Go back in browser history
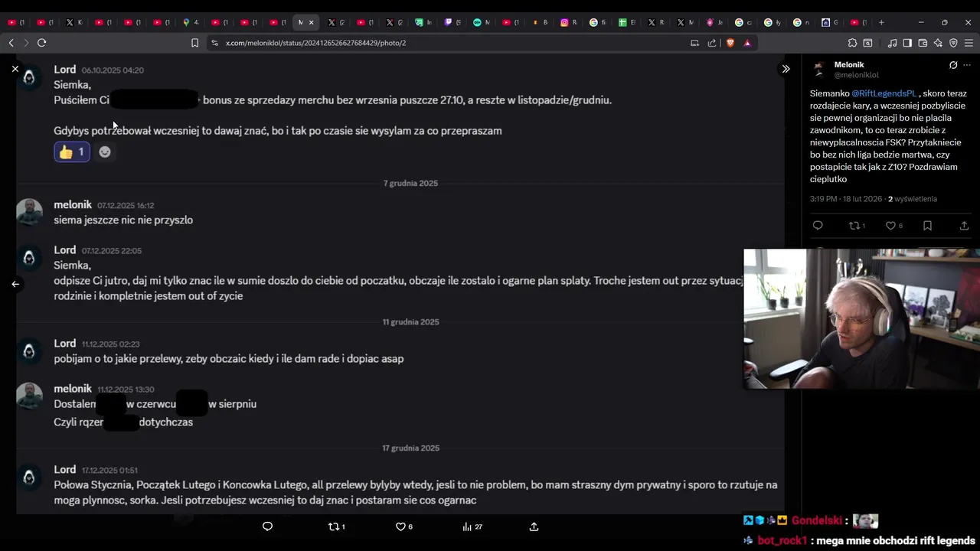The image size is (980, 551). (11, 43)
